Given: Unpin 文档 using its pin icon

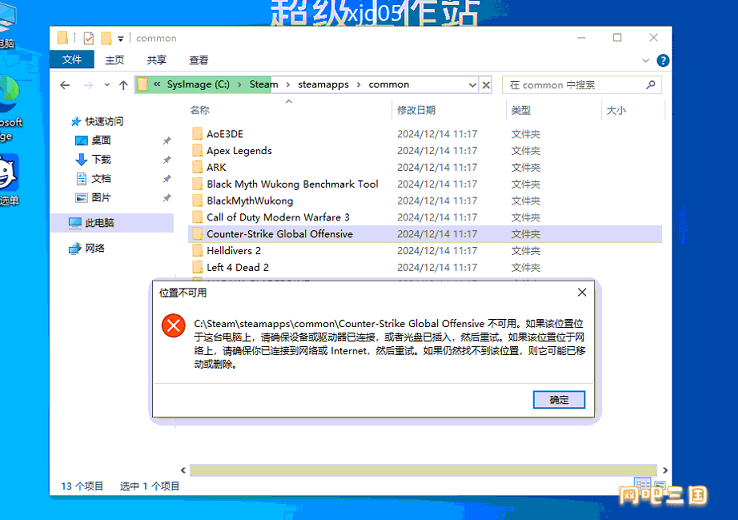Looking at the screenshot, I should point(167,178).
